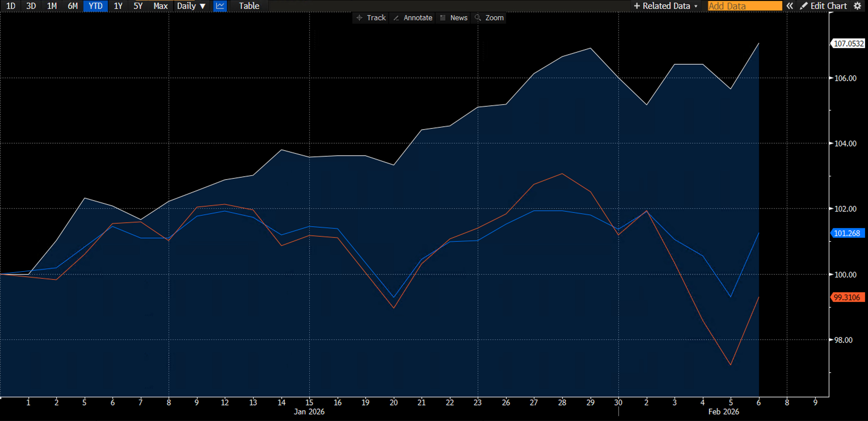
Task: Expand the Related Data menu
Action: (x=665, y=6)
